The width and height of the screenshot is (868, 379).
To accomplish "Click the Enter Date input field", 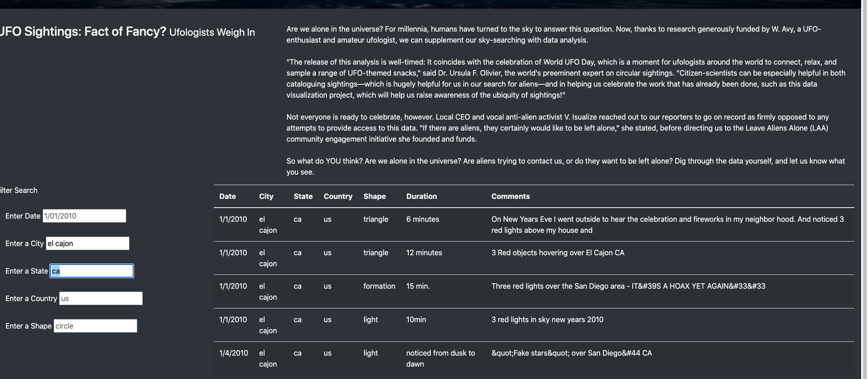I will [x=84, y=215].
